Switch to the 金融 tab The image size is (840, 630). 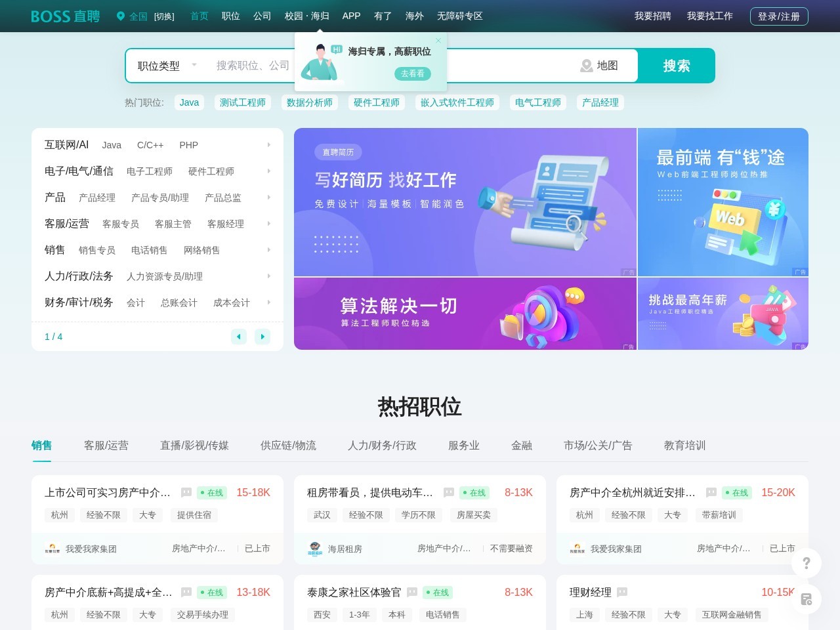[x=522, y=446]
